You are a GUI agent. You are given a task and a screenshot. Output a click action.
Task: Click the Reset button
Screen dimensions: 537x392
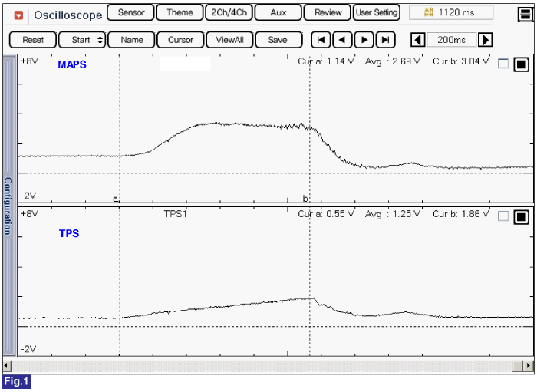[x=33, y=40]
